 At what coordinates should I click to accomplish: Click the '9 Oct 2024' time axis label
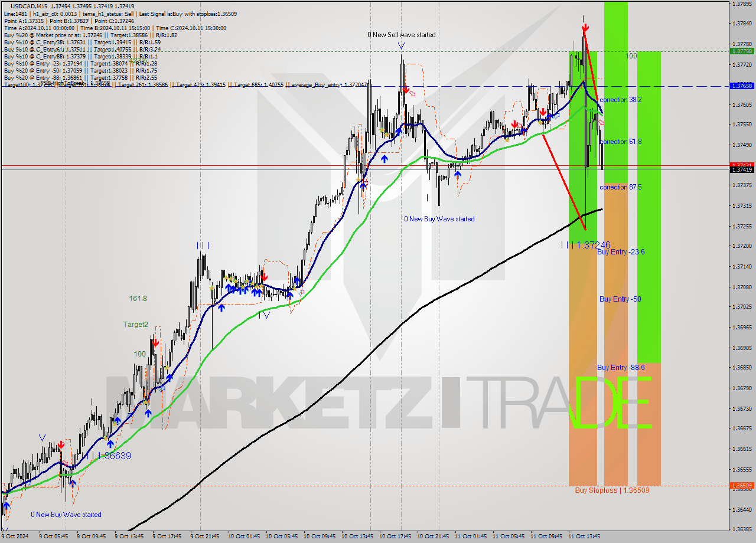pos(15,537)
